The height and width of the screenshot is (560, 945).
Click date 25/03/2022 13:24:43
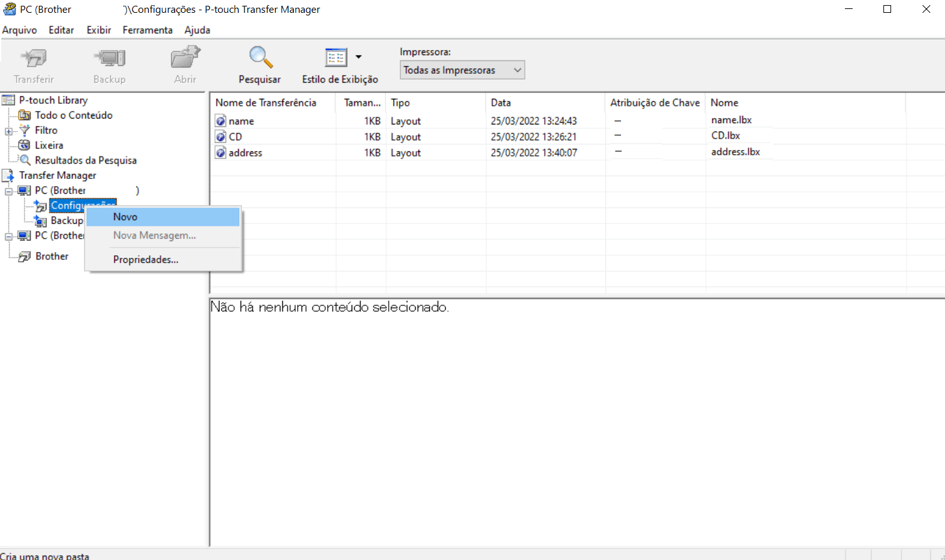pyautogui.click(x=534, y=121)
